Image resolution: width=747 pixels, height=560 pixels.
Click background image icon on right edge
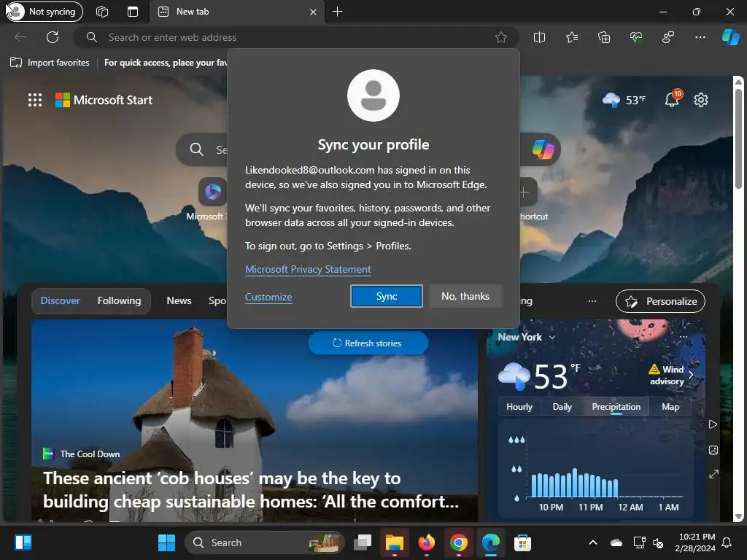point(713,450)
